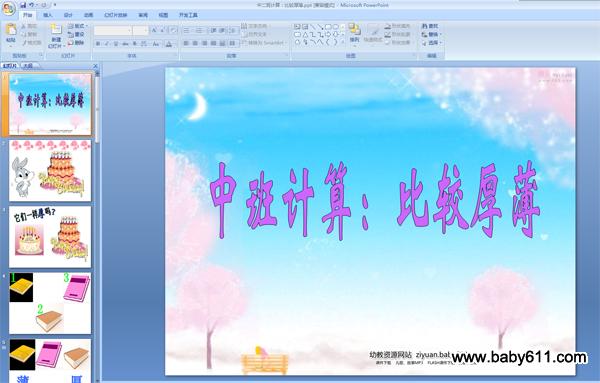Expand the shapes gallery More arrow
This screenshot has height=383, width=600.
342,42
